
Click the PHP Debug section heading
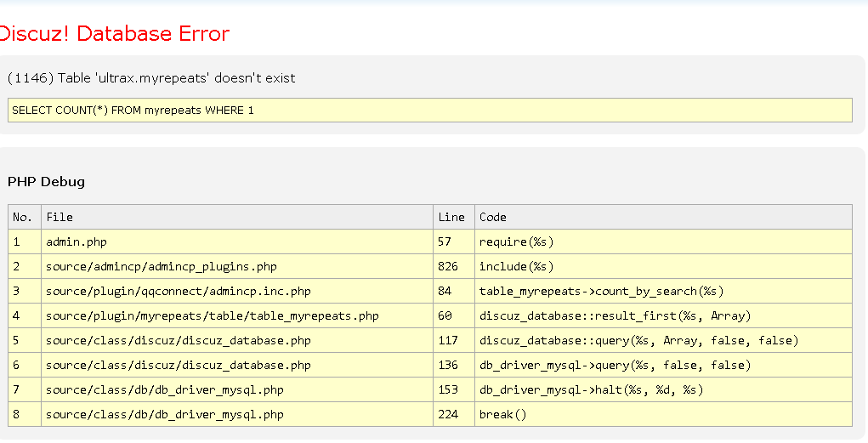pyautogui.click(x=46, y=182)
